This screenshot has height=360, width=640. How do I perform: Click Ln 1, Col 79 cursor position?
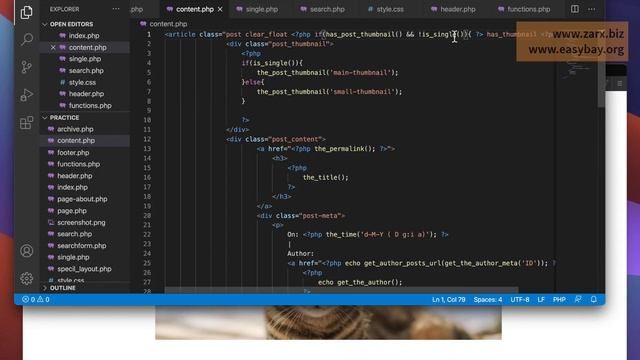click(x=449, y=300)
